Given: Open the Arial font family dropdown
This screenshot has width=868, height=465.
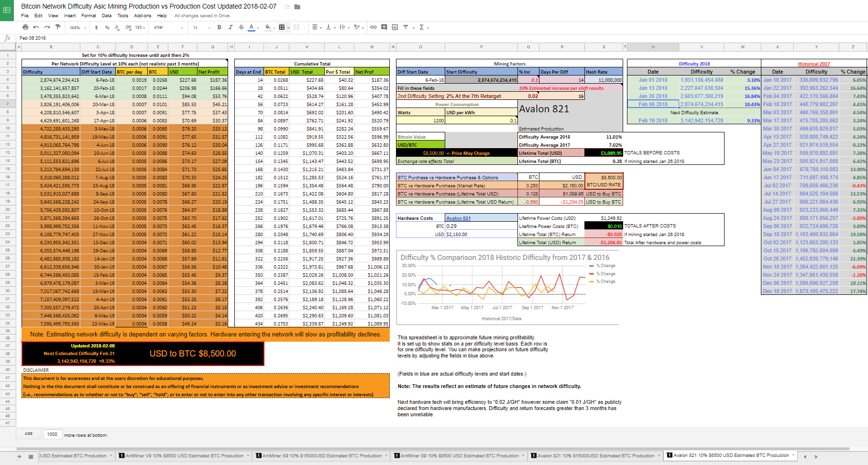Looking at the screenshot, I should click(x=168, y=28).
